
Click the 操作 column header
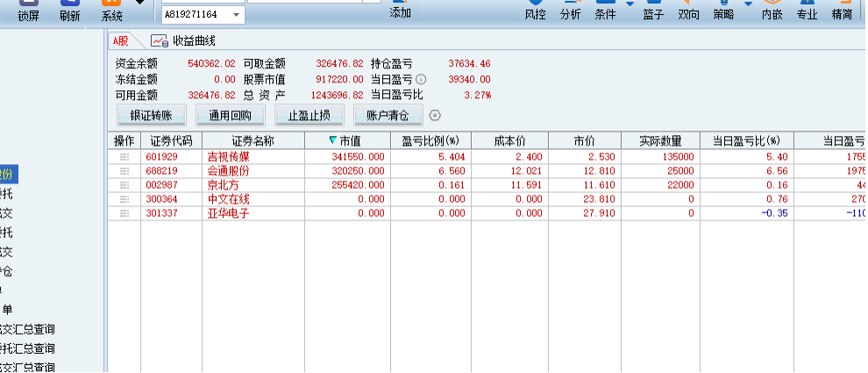124,140
